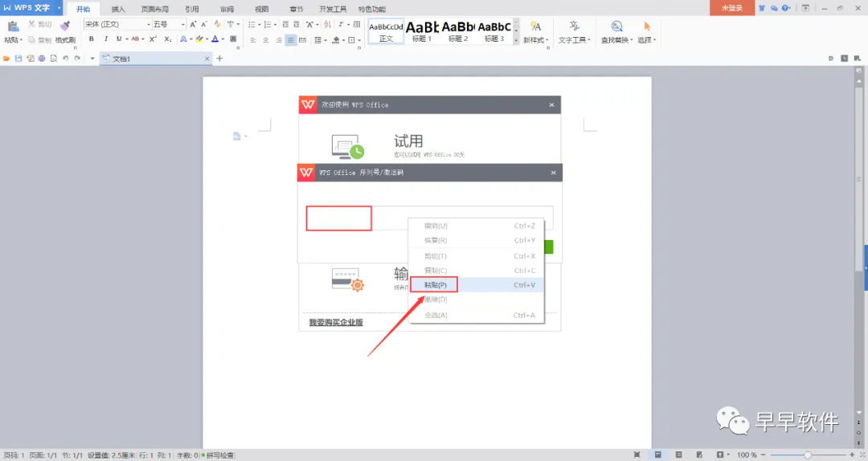Click the character shading icon
The height and width of the screenshot is (461, 868).
tap(233, 39)
